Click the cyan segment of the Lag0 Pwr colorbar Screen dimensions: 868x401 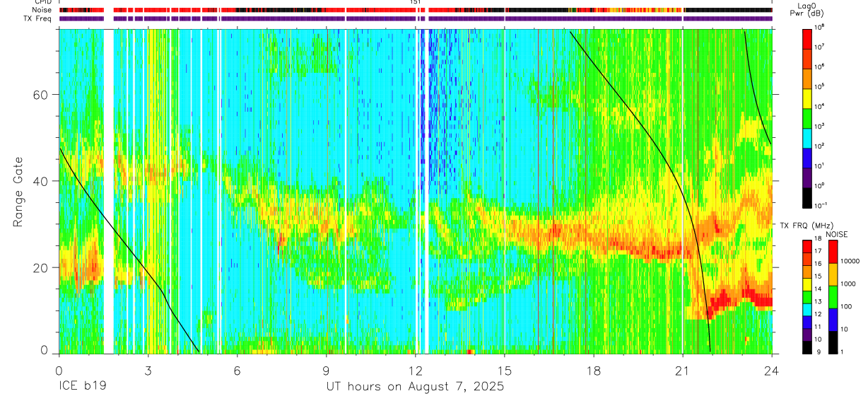(x=807, y=136)
